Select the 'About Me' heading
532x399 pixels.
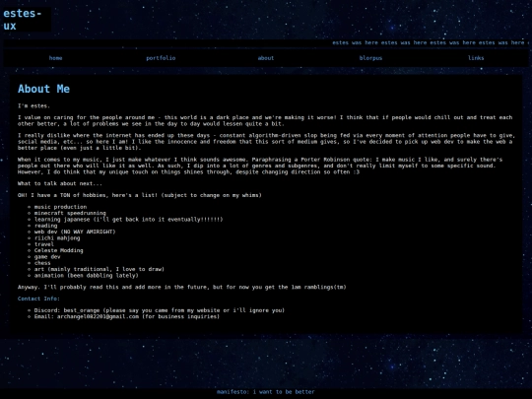[x=43, y=89]
